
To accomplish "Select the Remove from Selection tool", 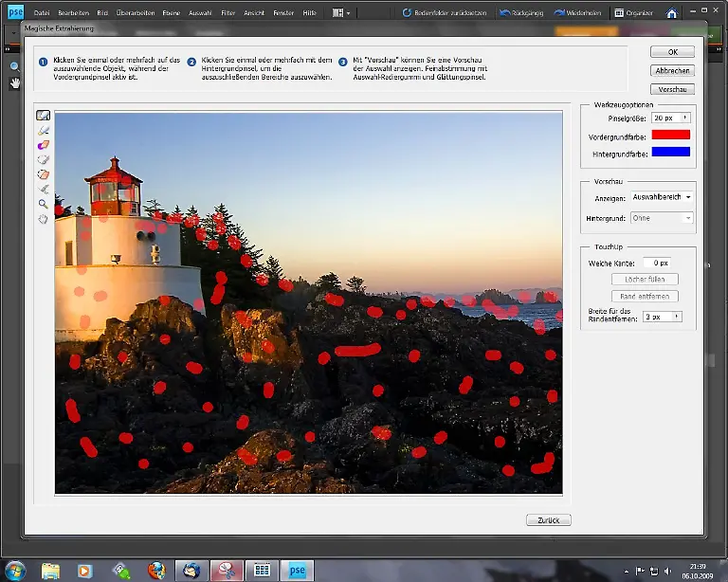I will click(43, 174).
